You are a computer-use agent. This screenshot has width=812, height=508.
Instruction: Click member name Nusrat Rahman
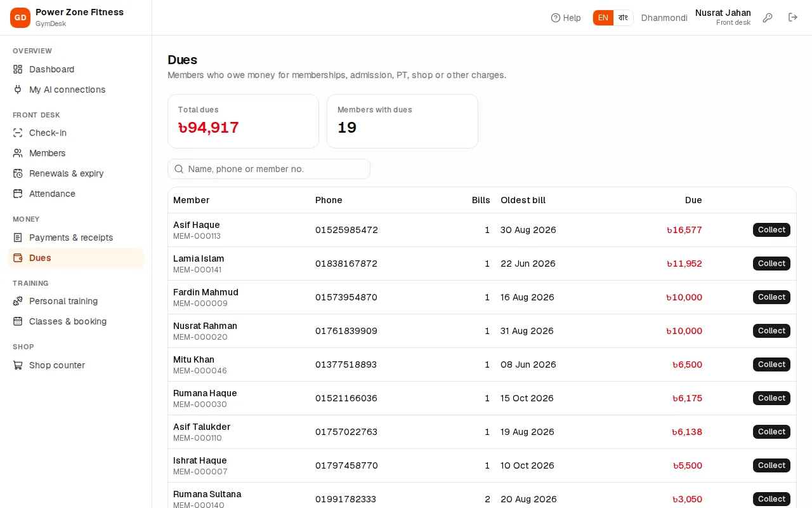[205, 326]
